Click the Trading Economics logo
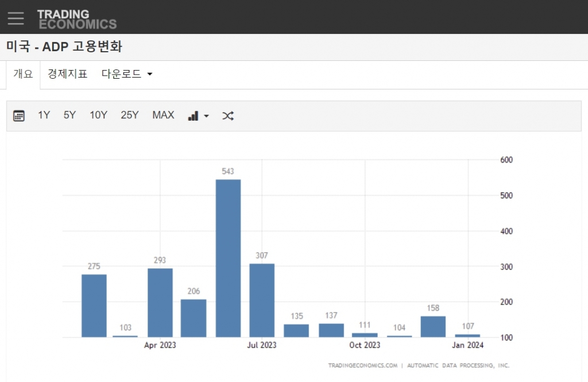The width and height of the screenshot is (588, 382). (76, 19)
